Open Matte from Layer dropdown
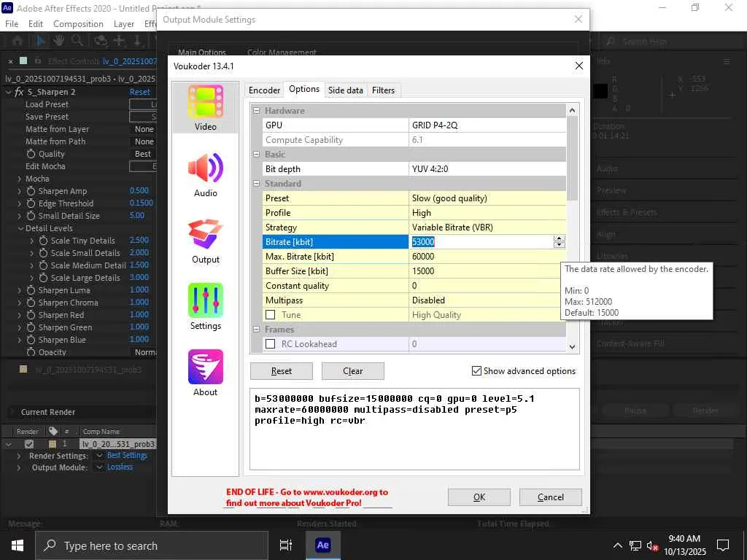The image size is (747, 560). pyautogui.click(x=144, y=129)
